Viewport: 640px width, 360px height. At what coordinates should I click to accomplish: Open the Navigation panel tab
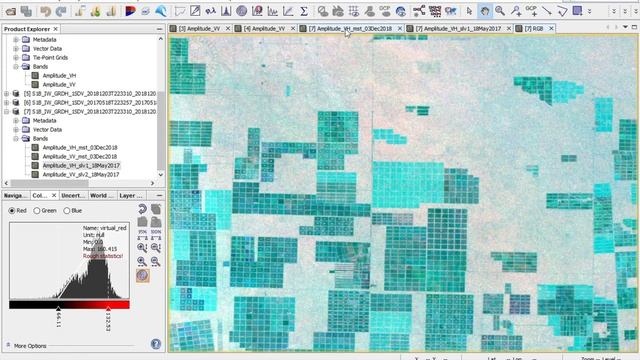(x=15, y=196)
